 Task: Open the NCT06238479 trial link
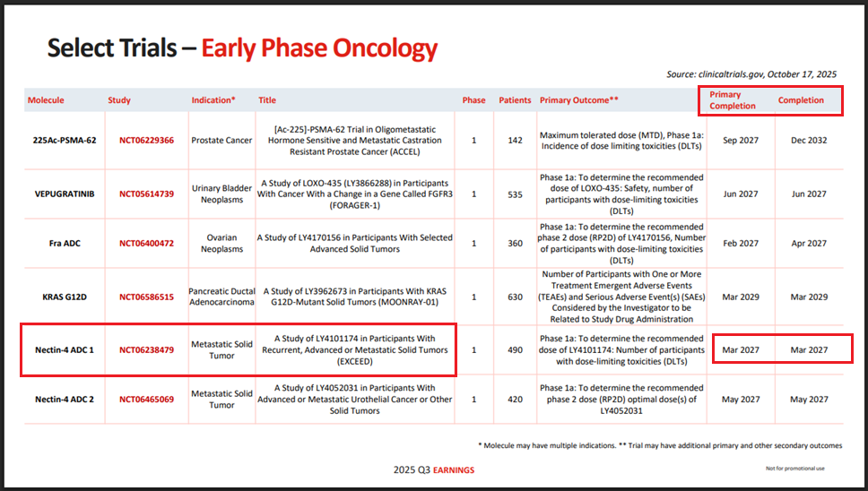pos(141,350)
